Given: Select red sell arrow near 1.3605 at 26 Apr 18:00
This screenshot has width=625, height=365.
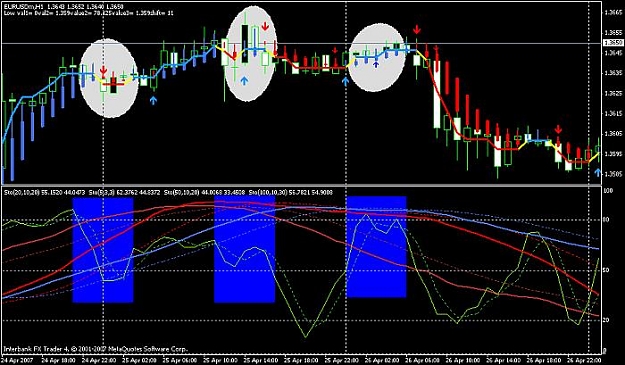Looking at the screenshot, I should [x=558, y=129].
